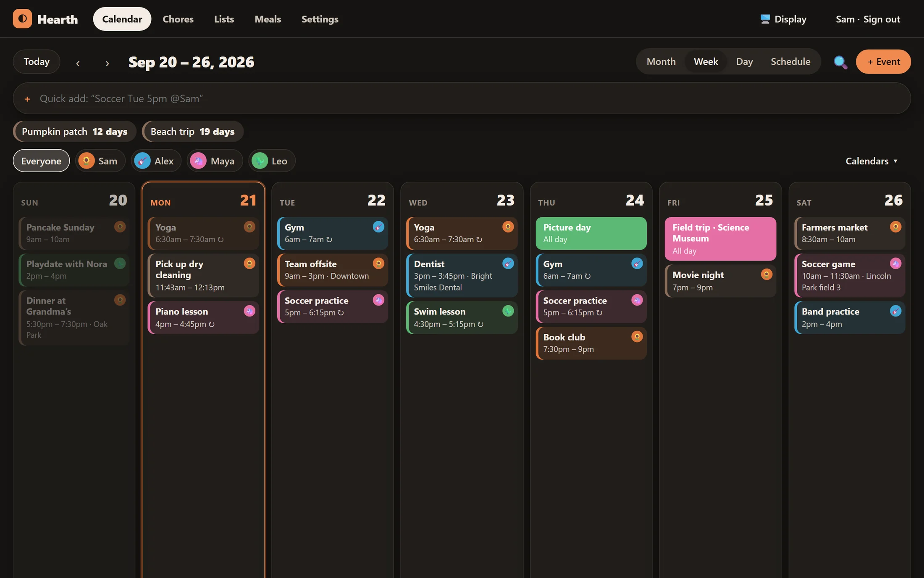The height and width of the screenshot is (578, 924).
Task: Click plus icon in quick add bar
Action: click(x=27, y=99)
